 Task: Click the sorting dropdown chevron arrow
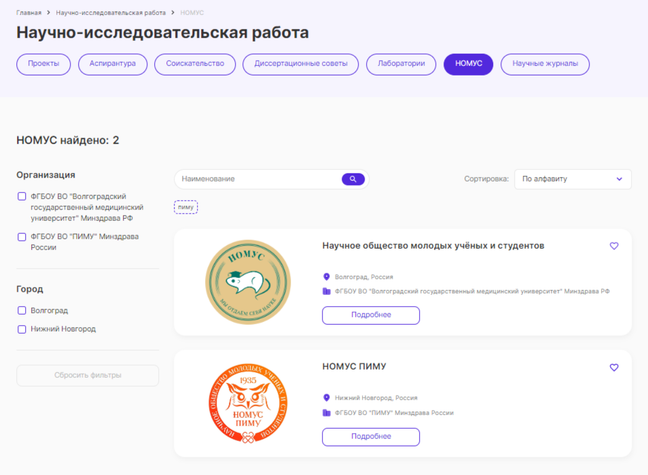click(x=619, y=179)
